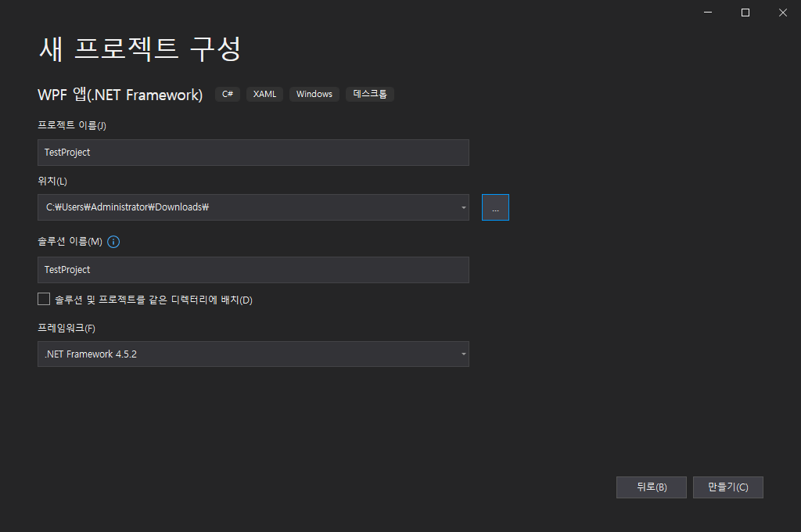The image size is (801, 532).
Task: Click the 솔루션 이름(M) label
Action: 70,241
